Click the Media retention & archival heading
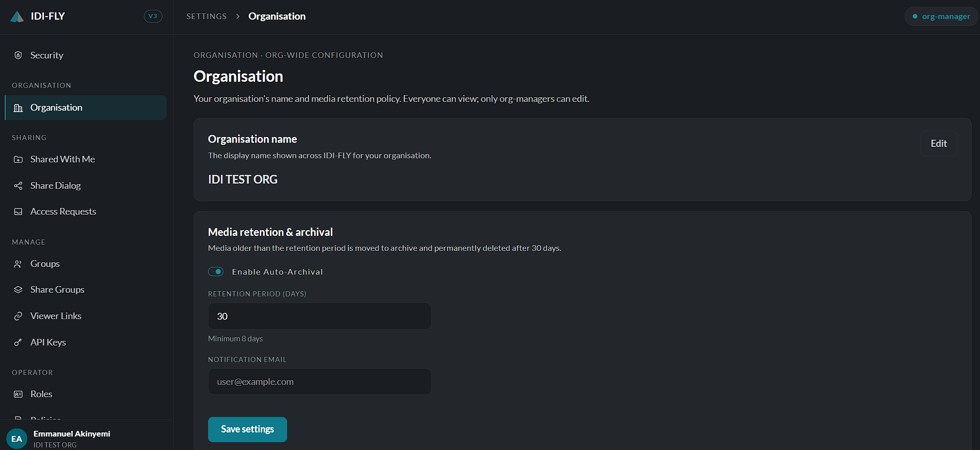980x450 pixels. pos(270,232)
